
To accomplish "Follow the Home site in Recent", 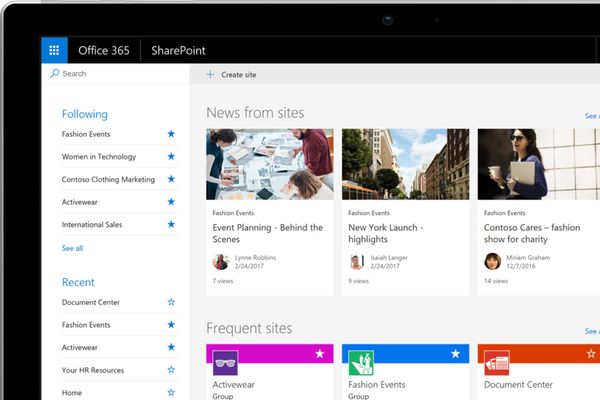I will [171, 392].
